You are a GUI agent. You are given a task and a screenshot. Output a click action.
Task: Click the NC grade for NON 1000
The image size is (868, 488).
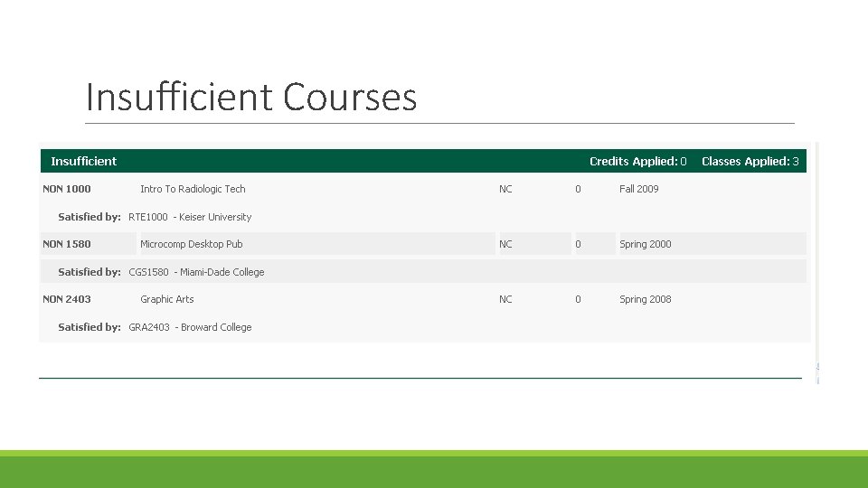click(505, 189)
